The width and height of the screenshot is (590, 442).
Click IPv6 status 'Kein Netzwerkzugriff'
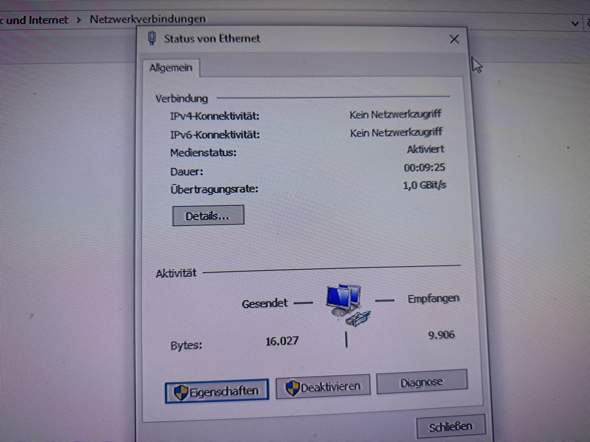(396, 132)
